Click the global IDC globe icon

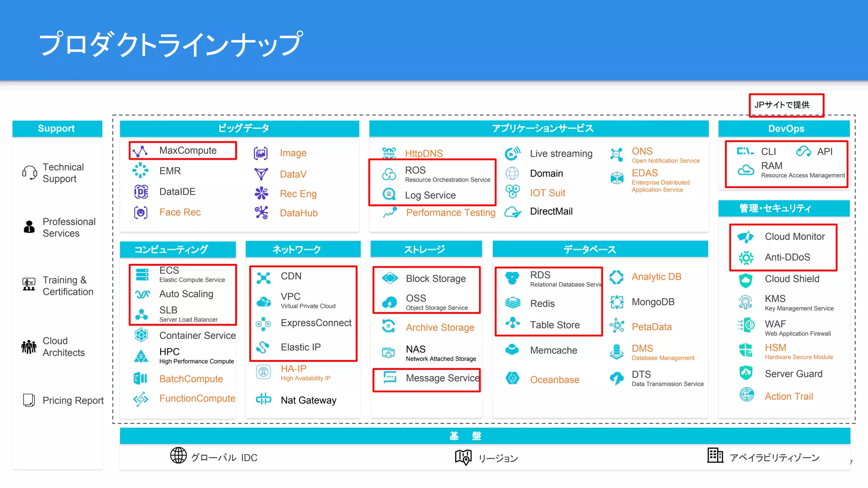point(178,455)
